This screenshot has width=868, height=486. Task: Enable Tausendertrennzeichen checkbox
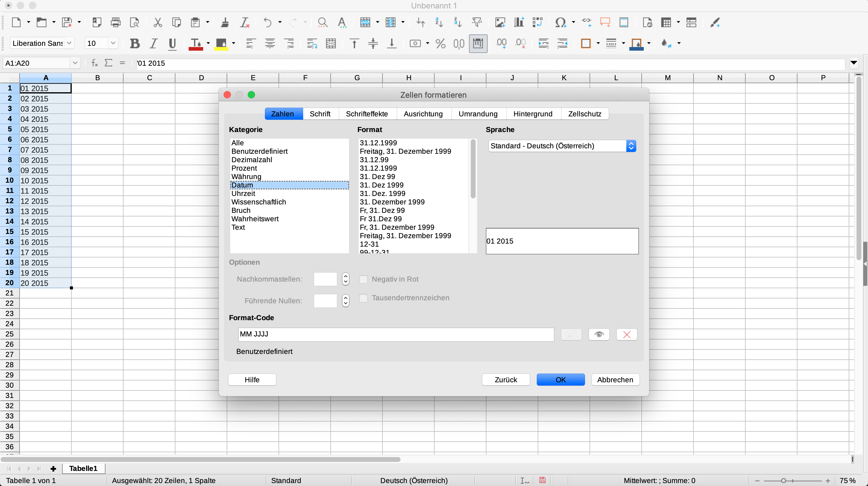click(x=363, y=298)
